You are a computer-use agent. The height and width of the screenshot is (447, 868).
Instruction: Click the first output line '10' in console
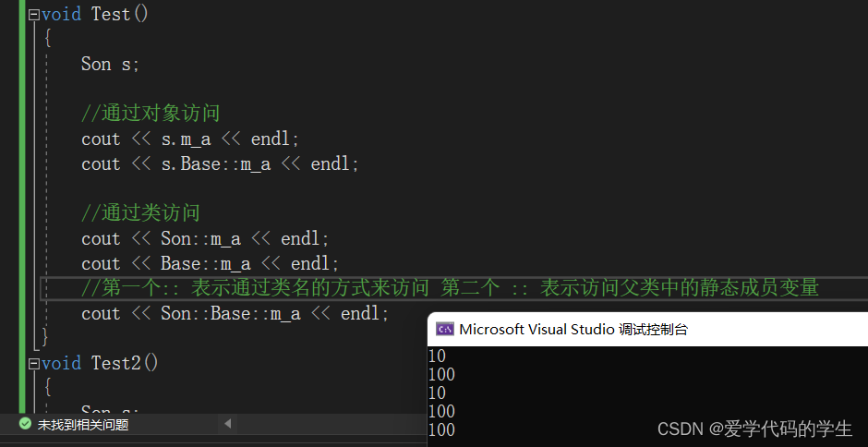[438, 356]
